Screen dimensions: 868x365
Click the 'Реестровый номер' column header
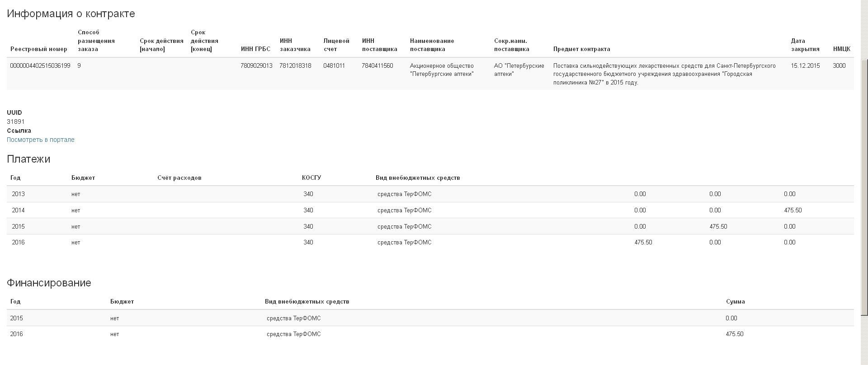click(x=39, y=49)
